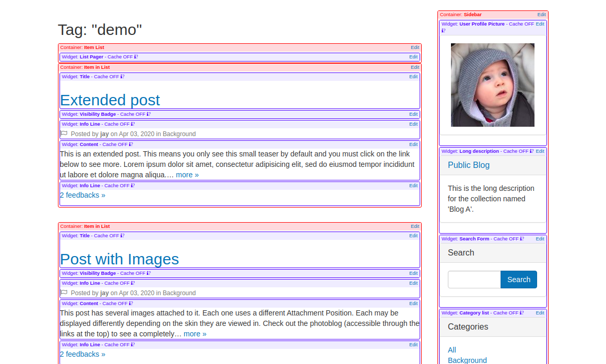606x364 pixels.
Task: Edit the Info Line widget holding Extended post's feedbacks link
Action: pyautogui.click(x=413, y=186)
